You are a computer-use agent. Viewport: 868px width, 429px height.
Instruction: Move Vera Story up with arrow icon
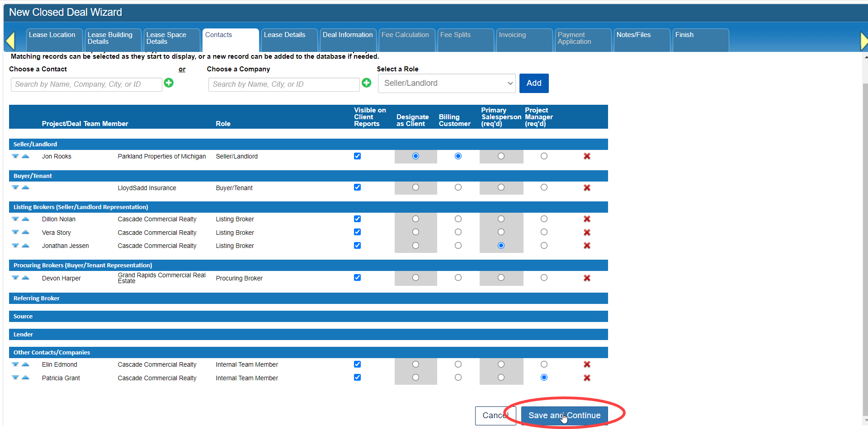pyautogui.click(x=26, y=232)
